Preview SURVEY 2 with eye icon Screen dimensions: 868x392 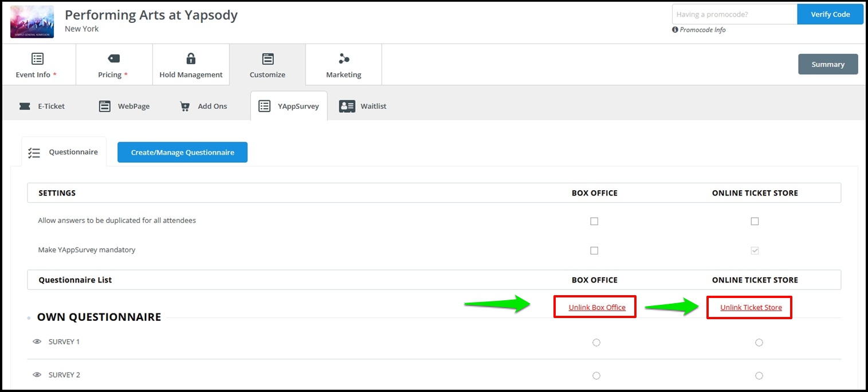tap(37, 375)
